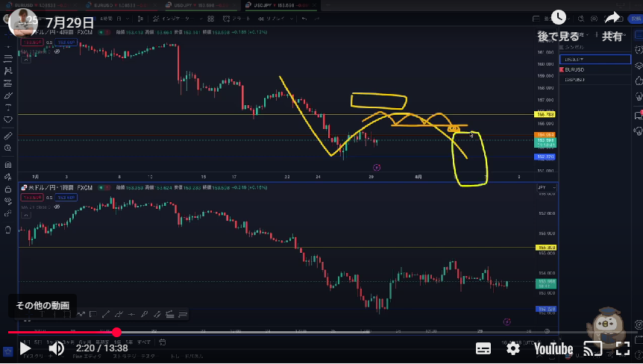This screenshot has width=643, height=364.
Task: Click the video play button
Action: tap(25, 348)
